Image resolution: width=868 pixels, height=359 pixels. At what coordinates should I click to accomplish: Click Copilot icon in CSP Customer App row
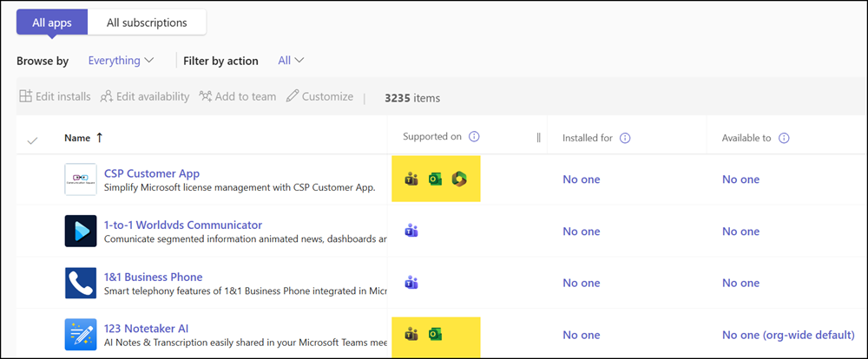459,179
